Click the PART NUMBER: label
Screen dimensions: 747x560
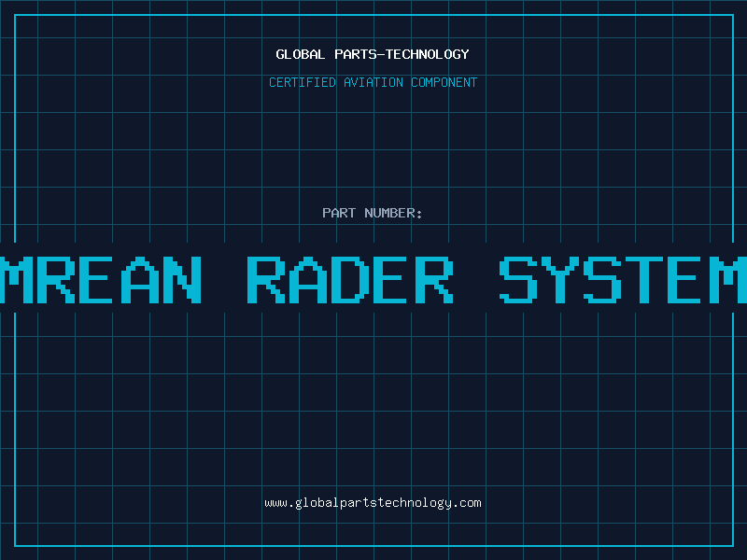373,213
